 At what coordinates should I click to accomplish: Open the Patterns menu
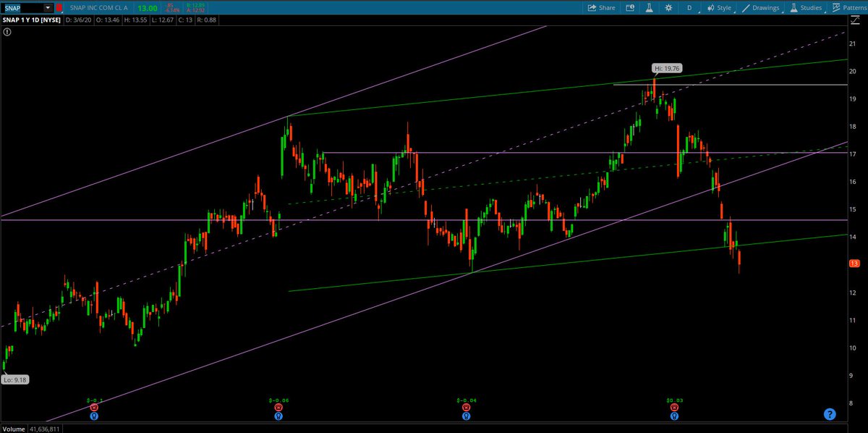[x=848, y=7]
